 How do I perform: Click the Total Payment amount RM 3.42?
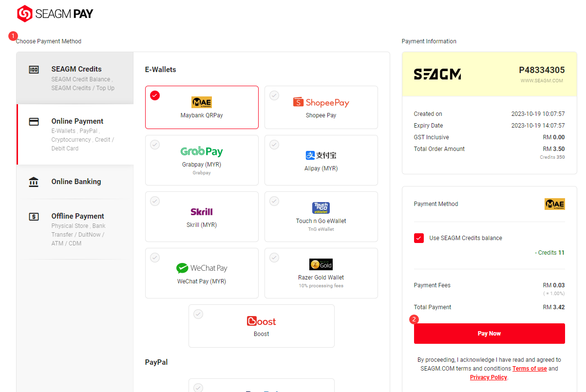554,307
